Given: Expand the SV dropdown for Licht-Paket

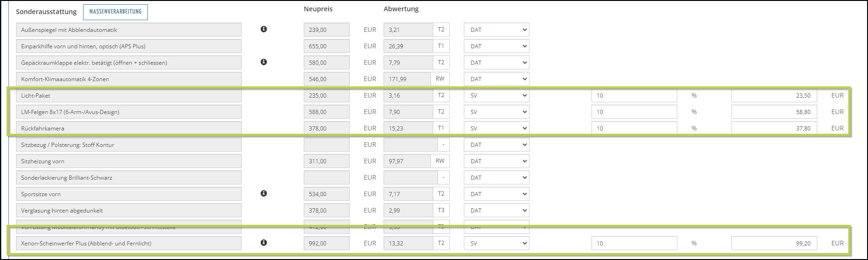Looking at the screenshot, I should click(496, 95).
